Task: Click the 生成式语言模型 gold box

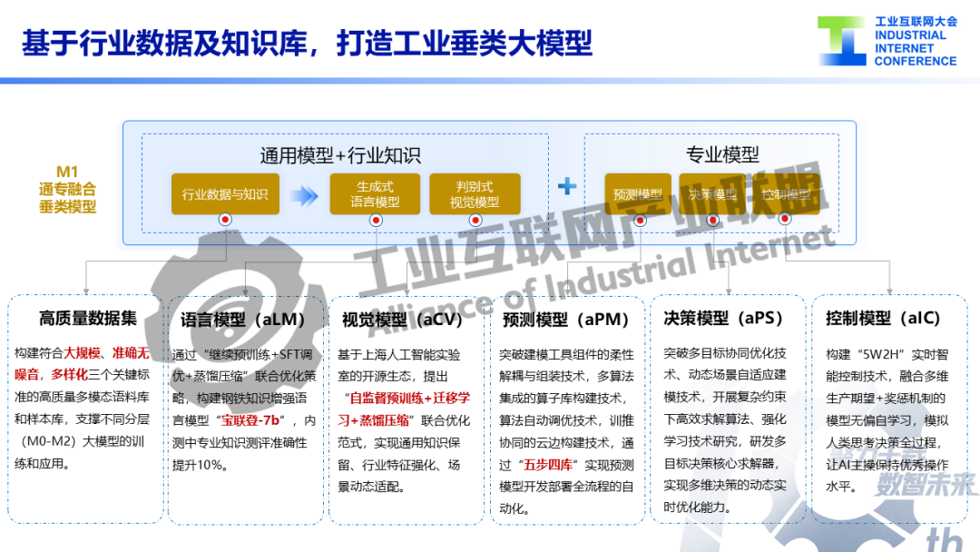Action: pos(375,194)
